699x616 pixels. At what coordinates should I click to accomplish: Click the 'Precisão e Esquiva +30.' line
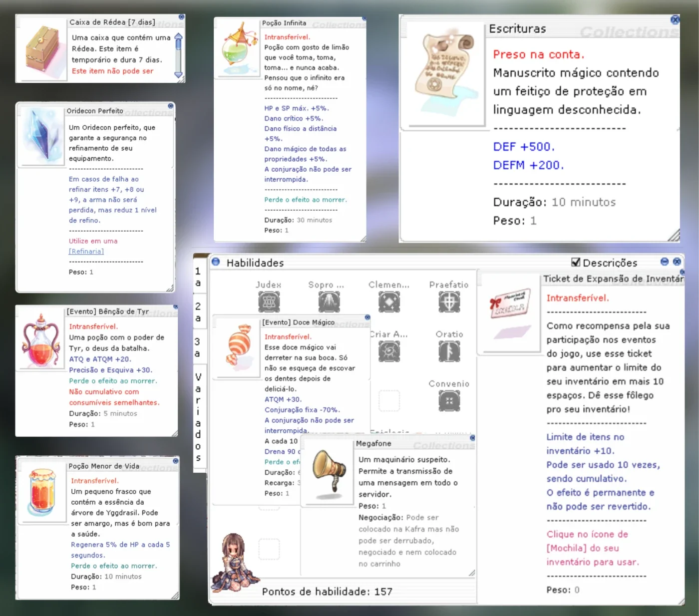coord(110,370)
